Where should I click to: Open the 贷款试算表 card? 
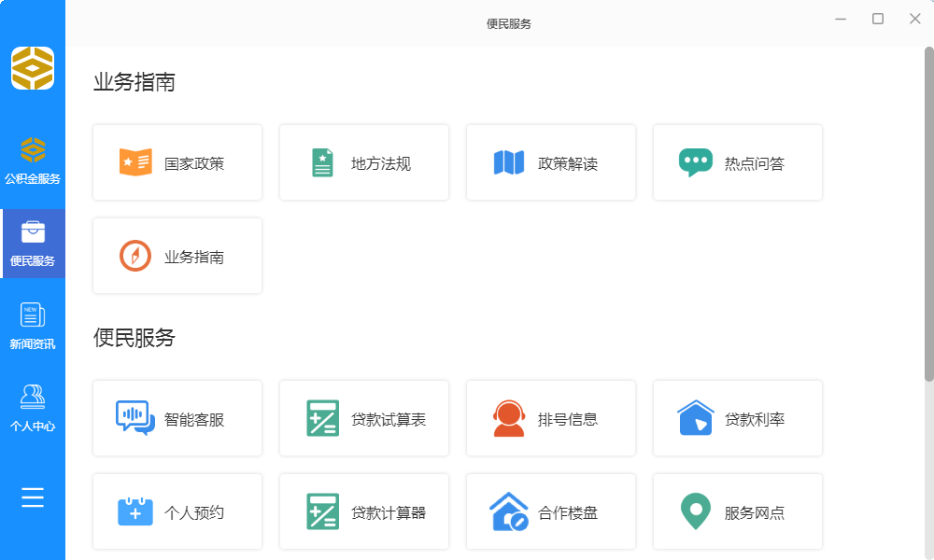point(364,419)
